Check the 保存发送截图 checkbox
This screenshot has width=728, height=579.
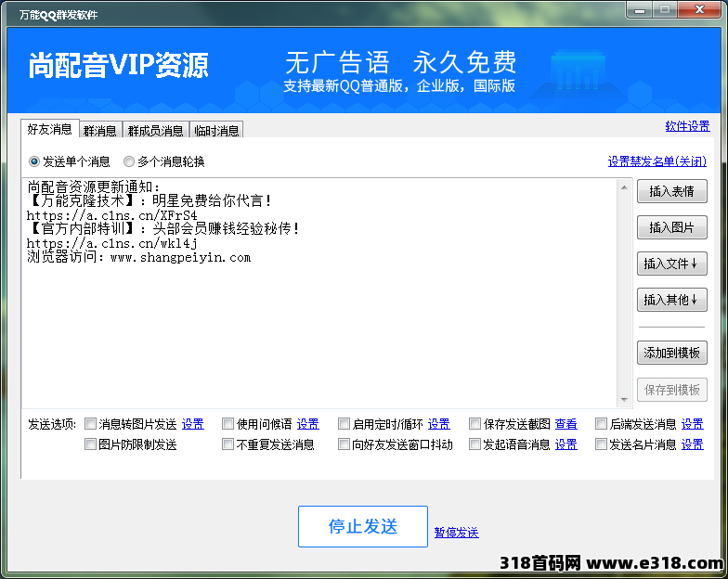click(x=475, y=423)
